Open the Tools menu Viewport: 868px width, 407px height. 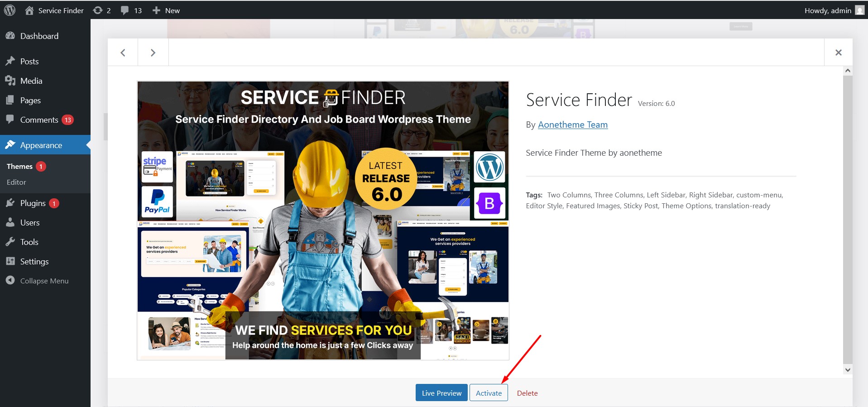point(45,242)
